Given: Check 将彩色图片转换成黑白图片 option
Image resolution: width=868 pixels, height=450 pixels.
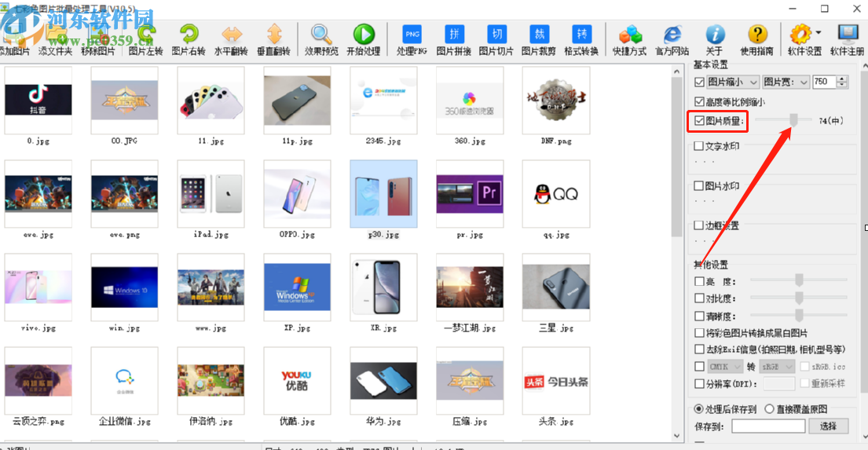Looking at the screenshot, I should coord(699,333).
